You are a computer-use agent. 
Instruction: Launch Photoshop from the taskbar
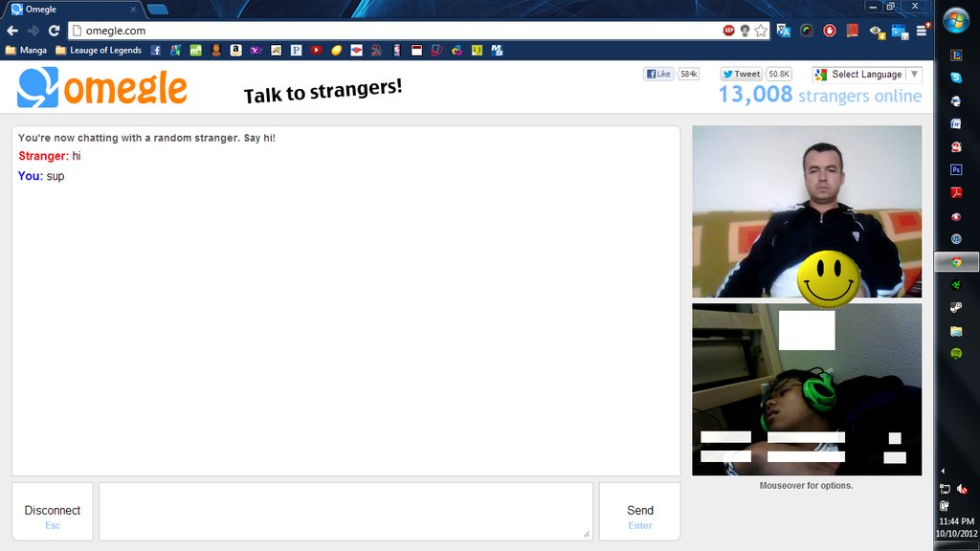[x=955, y=169]
